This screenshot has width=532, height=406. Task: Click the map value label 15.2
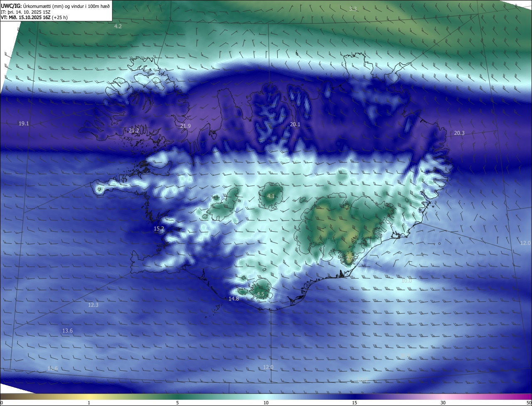point(159,228)
